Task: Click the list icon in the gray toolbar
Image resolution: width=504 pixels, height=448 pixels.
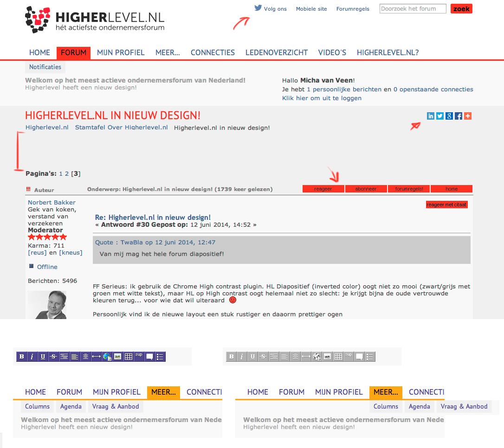Action: (370, 357)
